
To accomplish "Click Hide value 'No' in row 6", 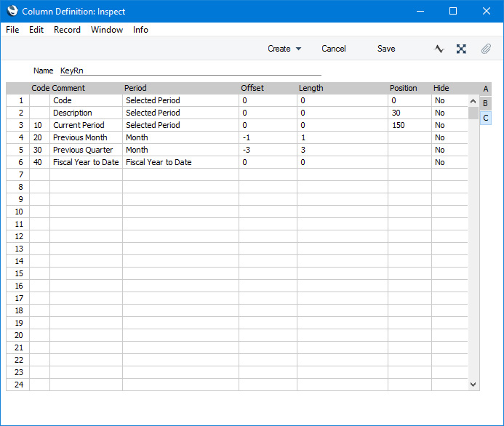I will pos(449,162).
